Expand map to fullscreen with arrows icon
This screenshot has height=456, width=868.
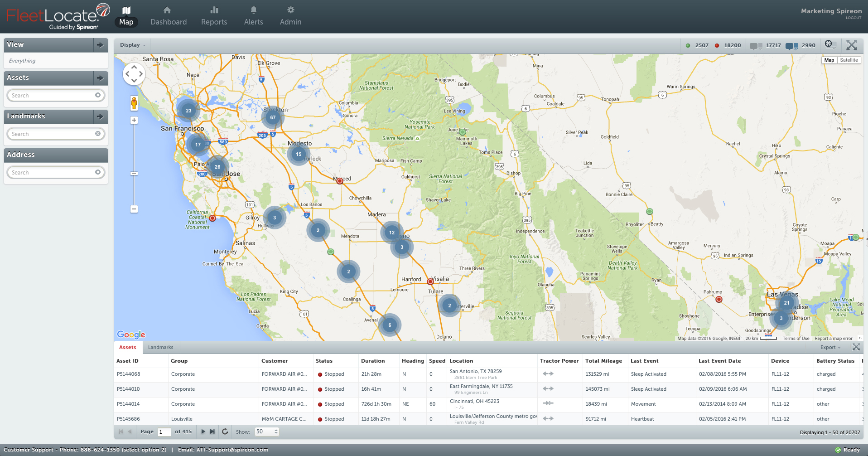coord(852,45)
